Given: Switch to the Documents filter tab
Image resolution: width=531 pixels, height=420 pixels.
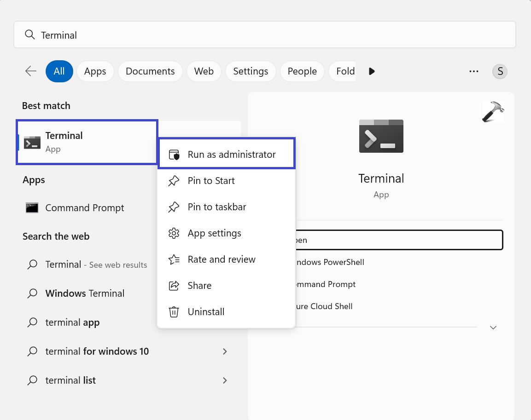Looking at the screenshot, I should [150, 71].
